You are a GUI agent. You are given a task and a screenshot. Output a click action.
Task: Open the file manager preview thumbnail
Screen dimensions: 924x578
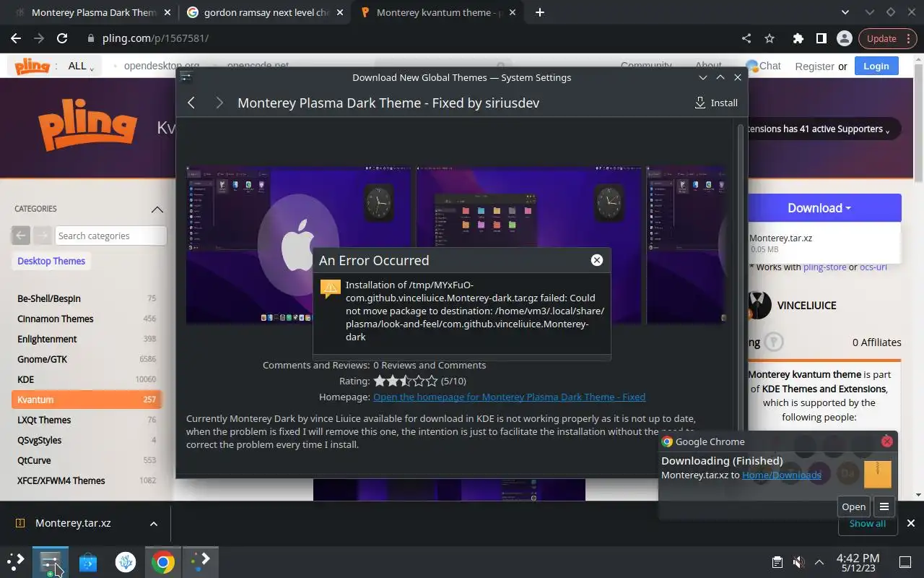(x=528, y=245)
